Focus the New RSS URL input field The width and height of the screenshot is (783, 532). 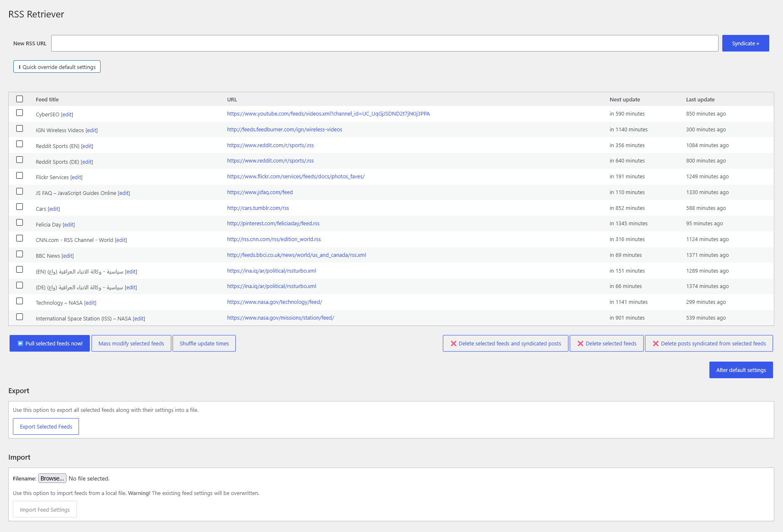click(x=385, y=43)
